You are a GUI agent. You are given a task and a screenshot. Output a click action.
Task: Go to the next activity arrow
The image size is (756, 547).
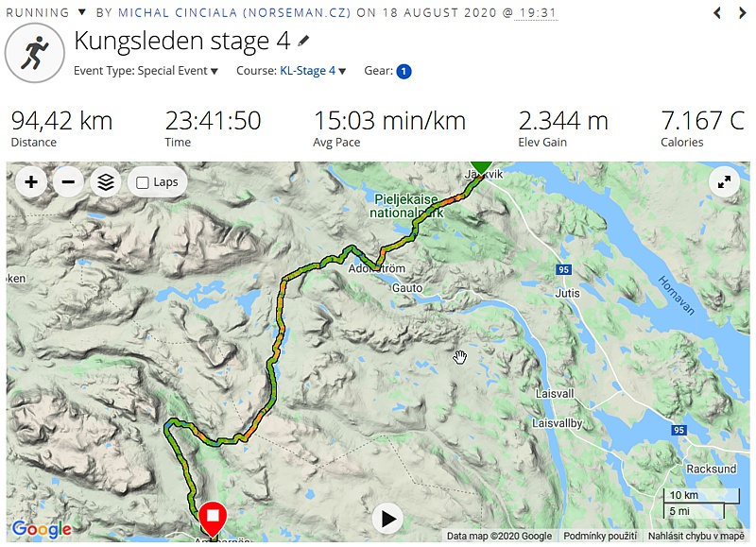click(742, 13)
